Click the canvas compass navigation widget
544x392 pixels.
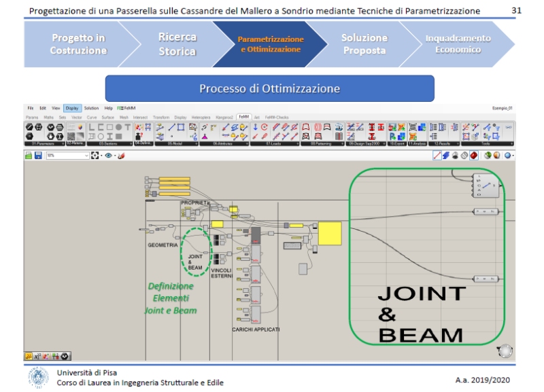(x=505, y=351)
